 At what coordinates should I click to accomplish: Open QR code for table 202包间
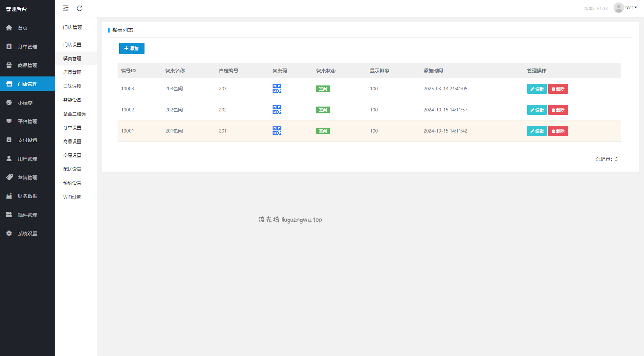277,110
